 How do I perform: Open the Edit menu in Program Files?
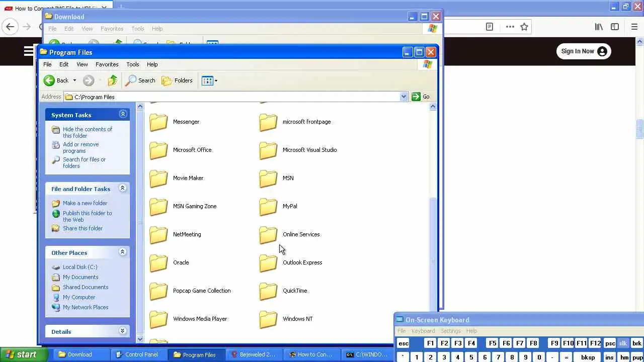tap(64, 64)
